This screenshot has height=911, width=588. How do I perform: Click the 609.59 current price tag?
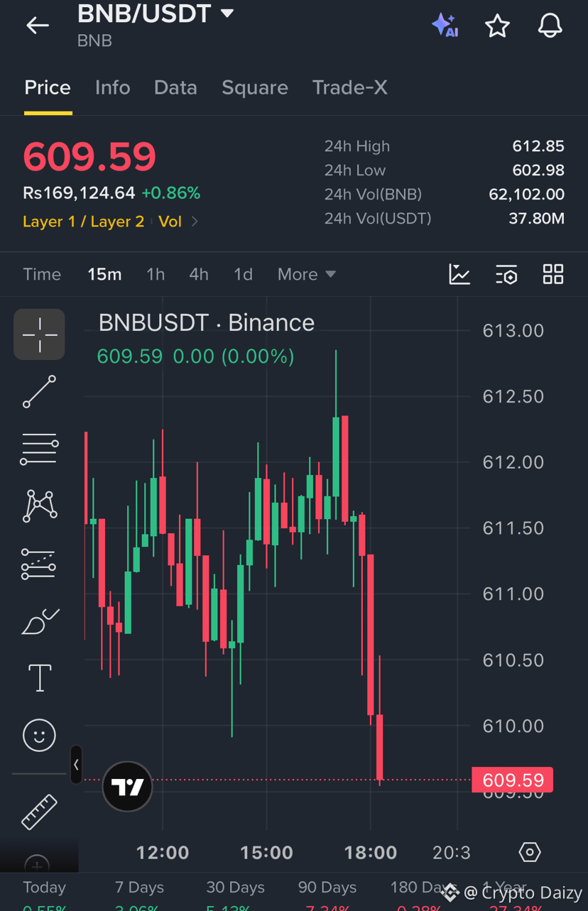pyautogui.click(x=513, y=780)
